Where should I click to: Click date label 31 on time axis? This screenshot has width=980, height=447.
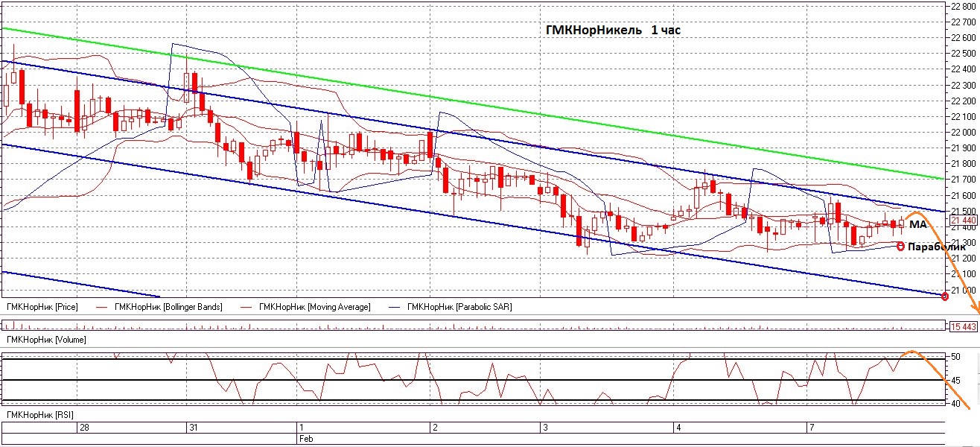point(193,428)
